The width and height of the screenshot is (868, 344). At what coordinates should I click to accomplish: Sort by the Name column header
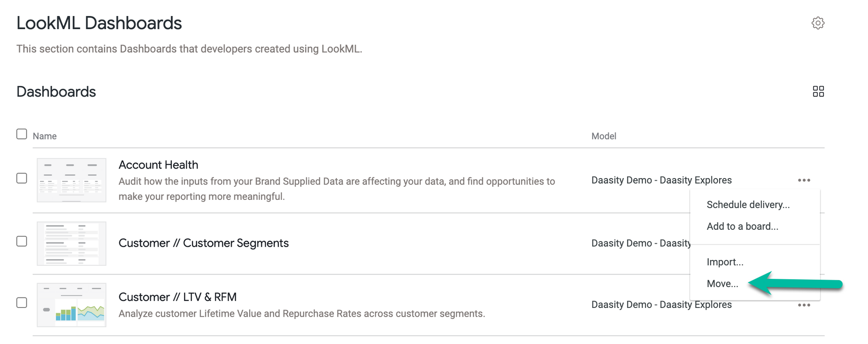point(45,136)
